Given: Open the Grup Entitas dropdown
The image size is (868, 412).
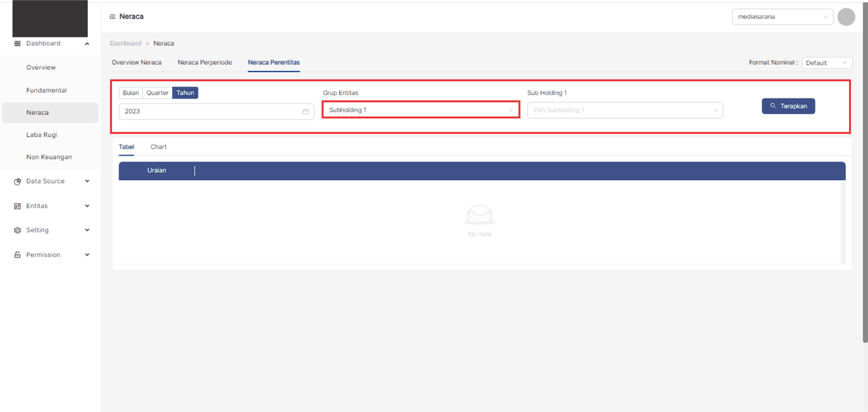Looking at the screenshot, I should (x=421, y=110).
